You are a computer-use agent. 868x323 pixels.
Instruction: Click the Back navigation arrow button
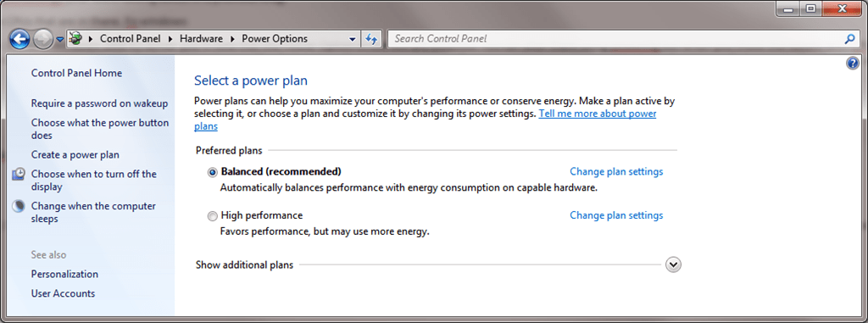point(19,39)
